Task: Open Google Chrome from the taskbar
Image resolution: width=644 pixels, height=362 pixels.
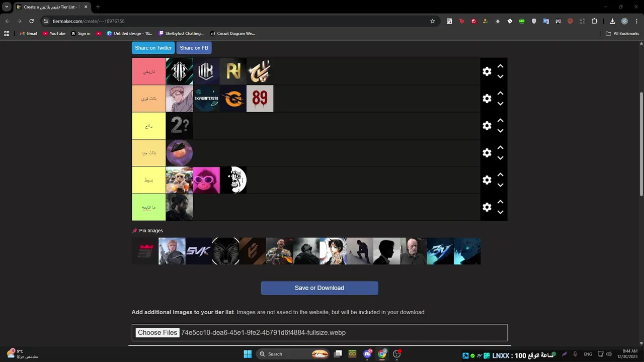Action: pos(382,354)
